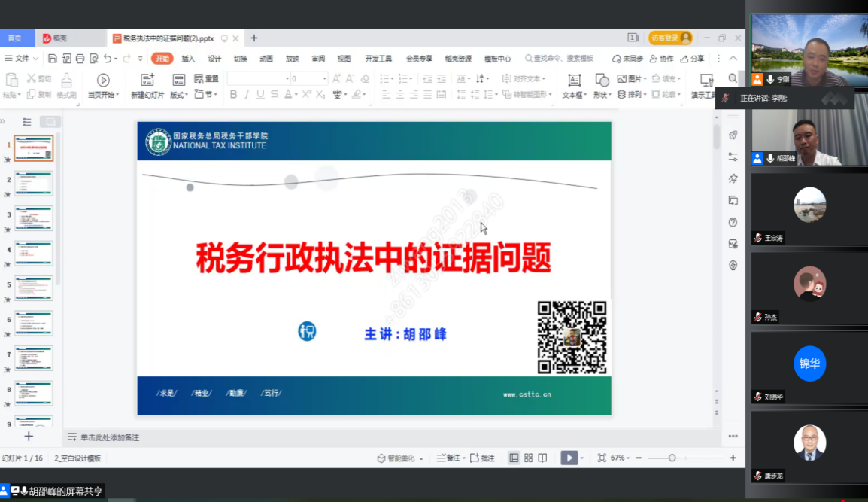The height and width of the screenshot is (502, 868).
Task: Select slide 3 thumbnail in the panel
Action: point(34,218)
